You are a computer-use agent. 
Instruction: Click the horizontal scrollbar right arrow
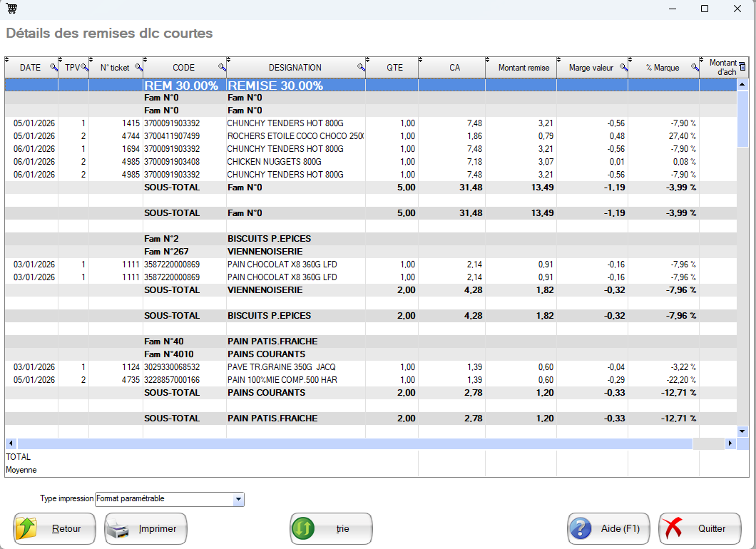point(730,443)
